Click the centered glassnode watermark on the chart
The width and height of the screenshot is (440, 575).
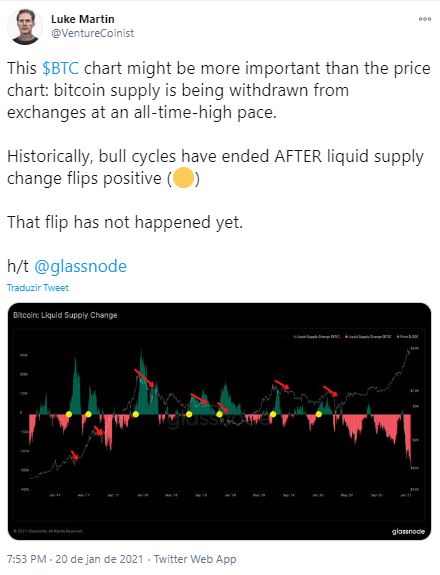tap(218, 420)
